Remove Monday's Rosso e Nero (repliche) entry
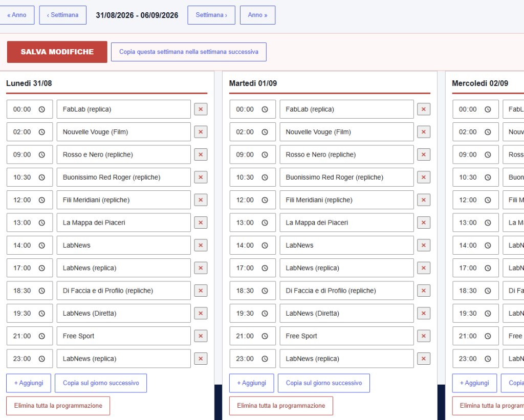The height and width of the screenshot is (420, 524). point(201,154)
